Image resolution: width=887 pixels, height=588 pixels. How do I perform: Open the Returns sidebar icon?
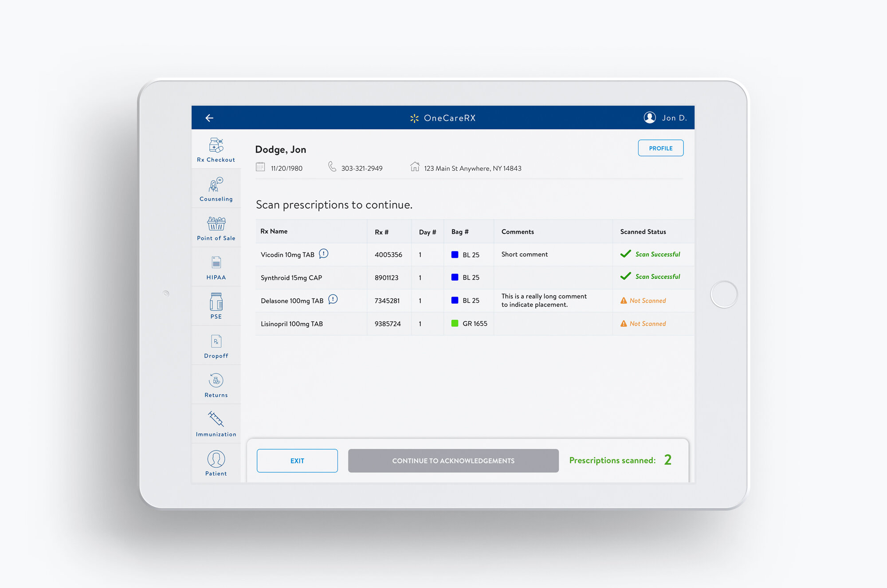point(216,380)
